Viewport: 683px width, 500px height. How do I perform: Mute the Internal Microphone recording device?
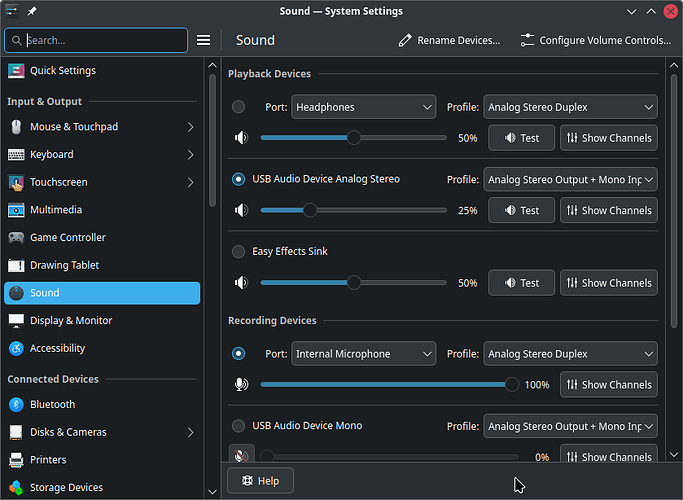point(241,385)
